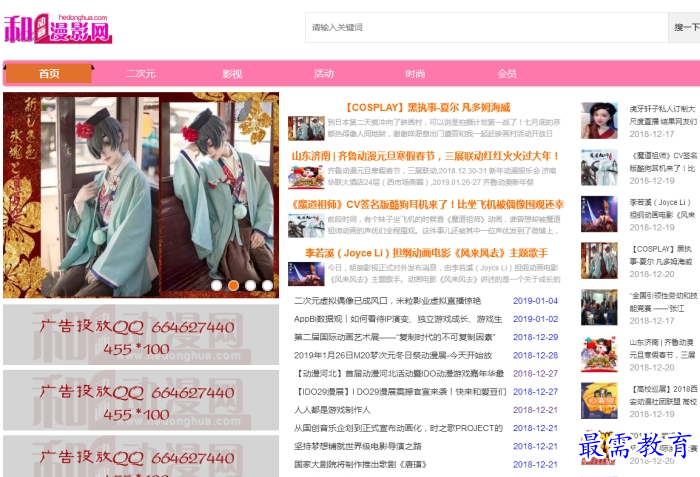Click the date 2019-01-02

click(x=535, y=319)
